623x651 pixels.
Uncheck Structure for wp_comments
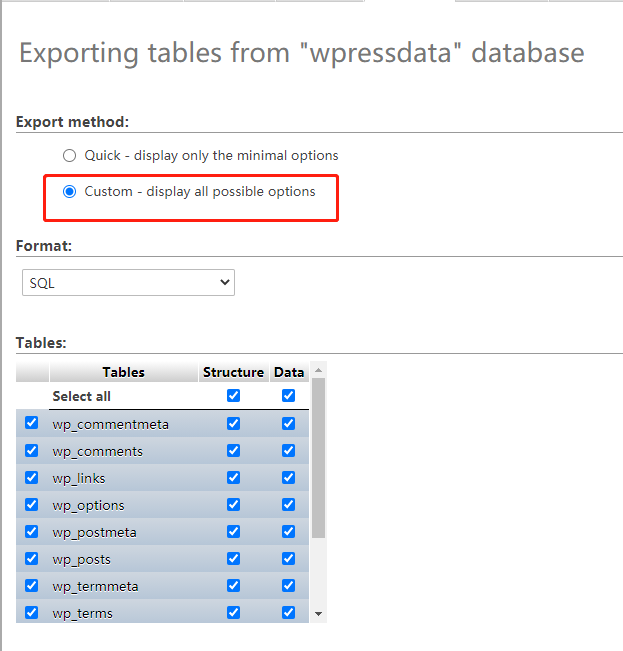[233, 450]
